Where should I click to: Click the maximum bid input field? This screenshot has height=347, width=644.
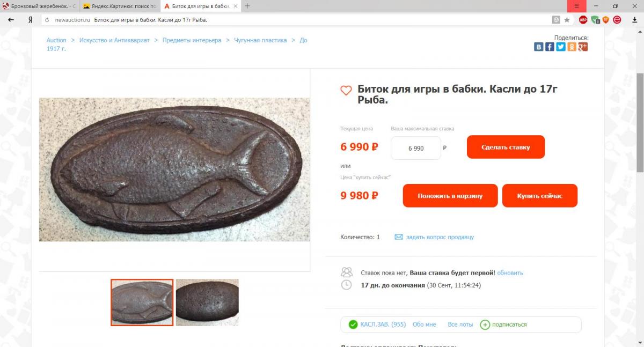[x=416, y=148]
